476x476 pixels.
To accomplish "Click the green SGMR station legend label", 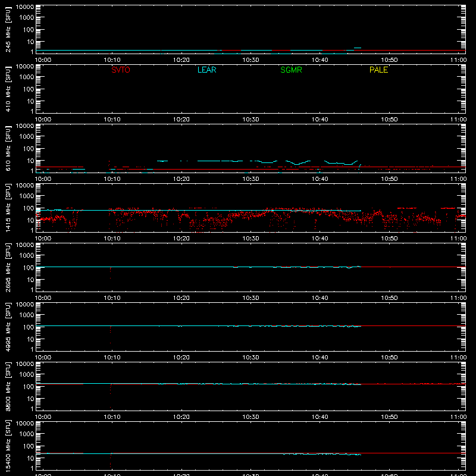I will point(291,70).
